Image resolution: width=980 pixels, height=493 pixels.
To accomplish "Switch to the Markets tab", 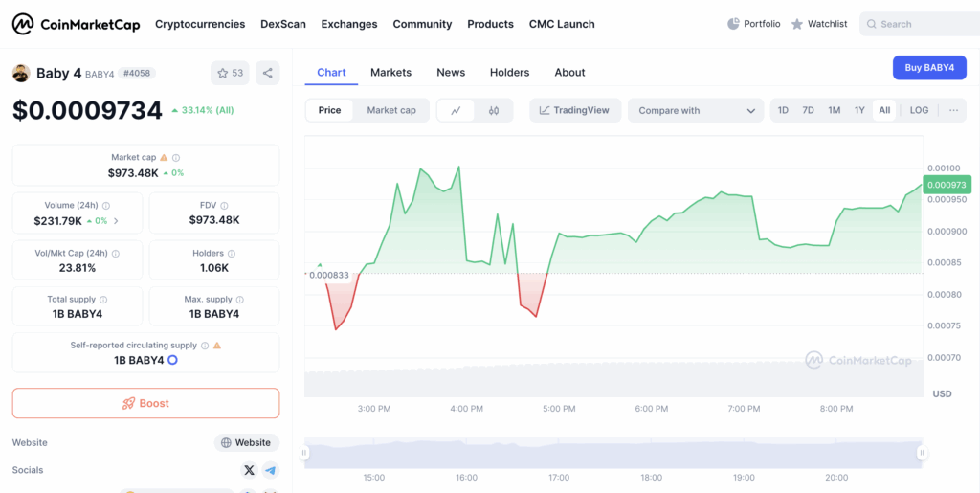I will 390,73.
